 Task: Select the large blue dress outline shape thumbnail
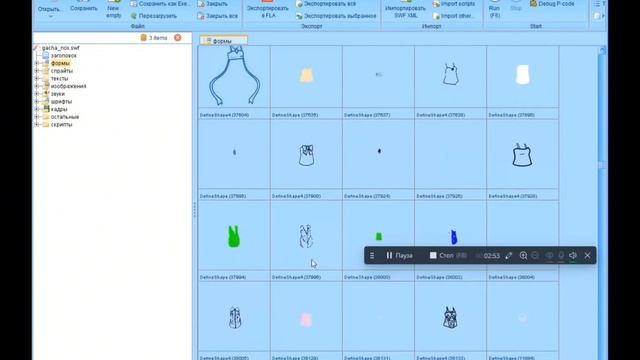pos(234,76)
